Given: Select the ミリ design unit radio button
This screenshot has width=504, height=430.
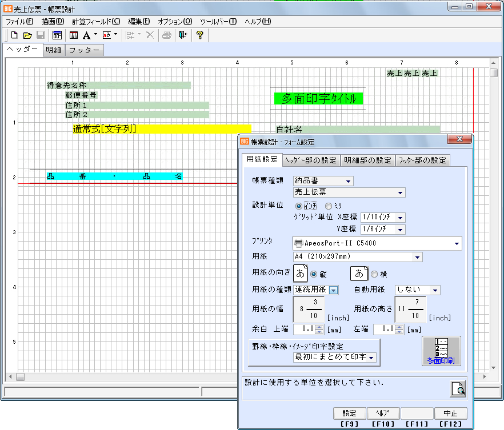Looking at the screenshot, I should tap(329, 206).
